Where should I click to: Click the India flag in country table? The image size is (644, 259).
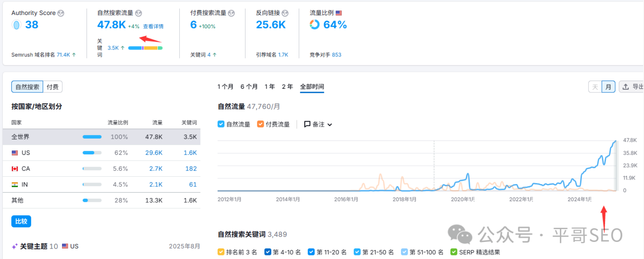[15, 184]
